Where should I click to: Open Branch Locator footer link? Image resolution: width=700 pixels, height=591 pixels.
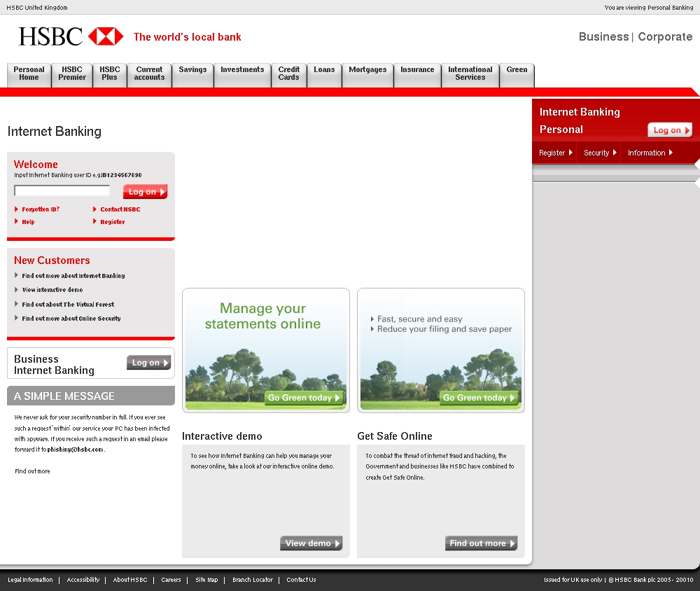253,580
